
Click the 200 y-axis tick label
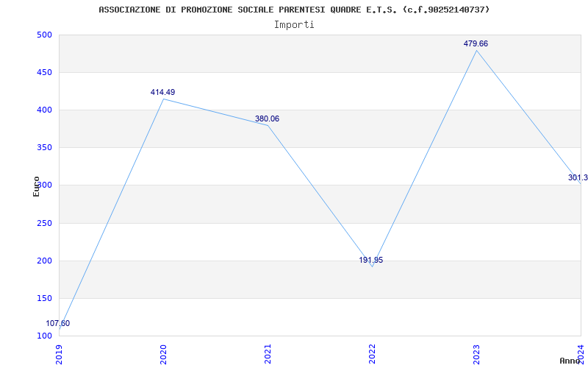(44, 261)
